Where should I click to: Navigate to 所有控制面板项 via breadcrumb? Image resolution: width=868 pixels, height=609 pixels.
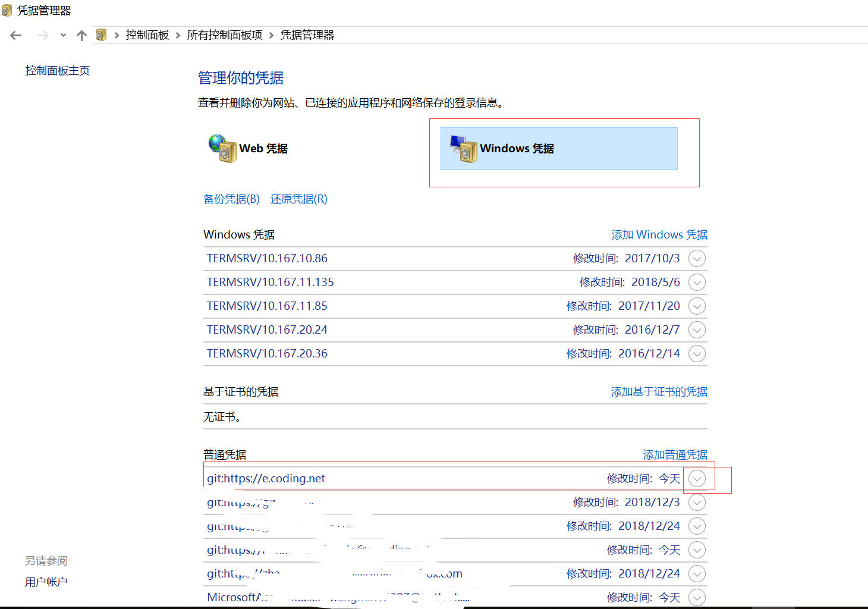tap(225, 34)
